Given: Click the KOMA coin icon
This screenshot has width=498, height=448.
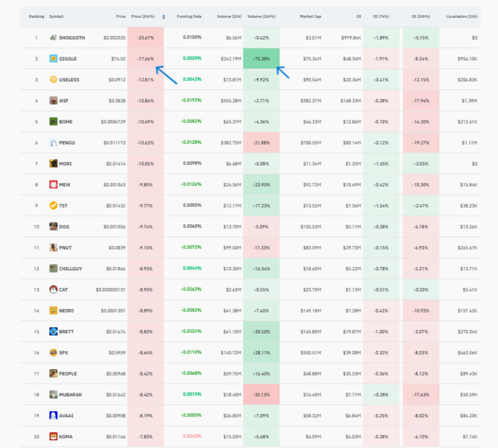Looking at the screenshot, I should (54, 437).
